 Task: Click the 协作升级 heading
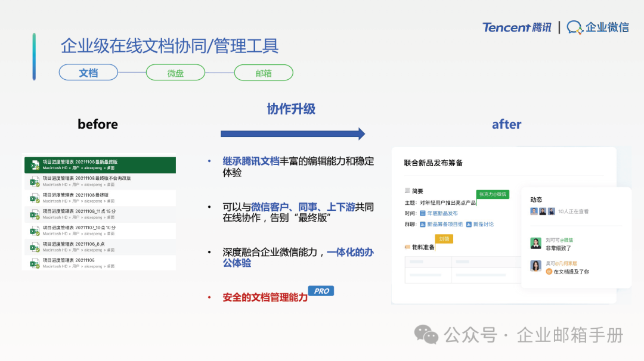[291, 109]
